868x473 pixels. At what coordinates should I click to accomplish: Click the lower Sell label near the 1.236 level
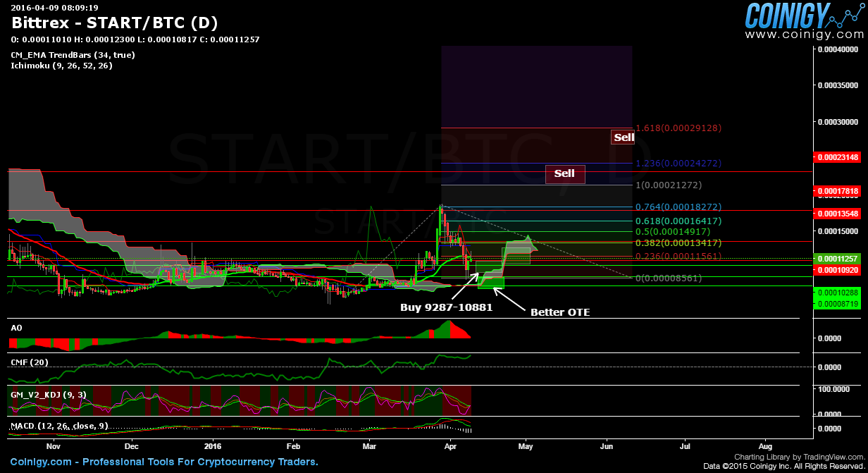[x=564, y=173]
